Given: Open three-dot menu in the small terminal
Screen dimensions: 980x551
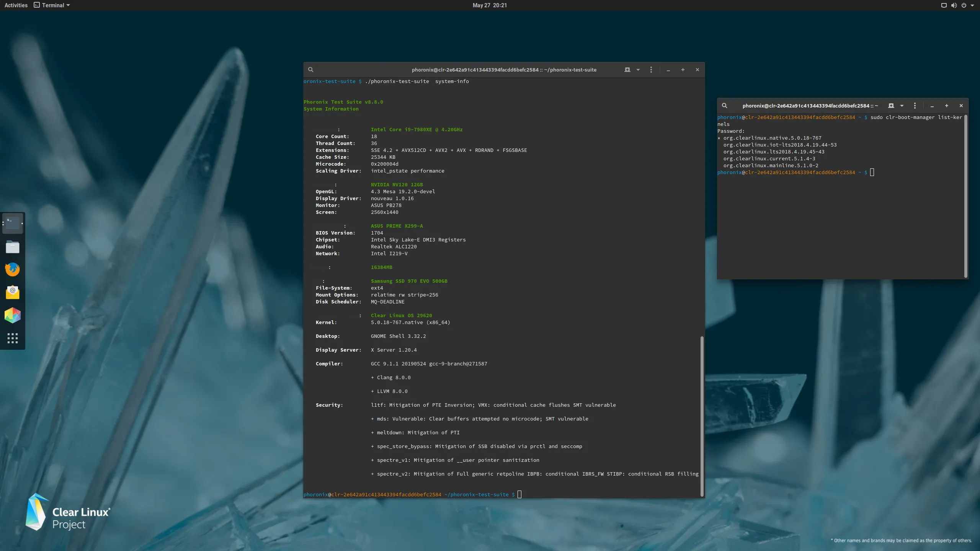Looking at the screenshot, I should [915, 106].
